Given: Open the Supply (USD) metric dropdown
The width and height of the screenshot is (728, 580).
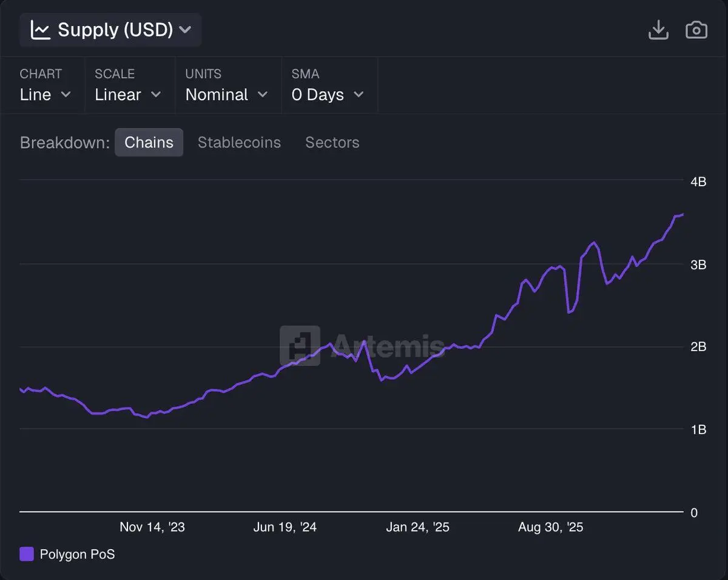Looking at the screenshot, I should tap(110, 30).
